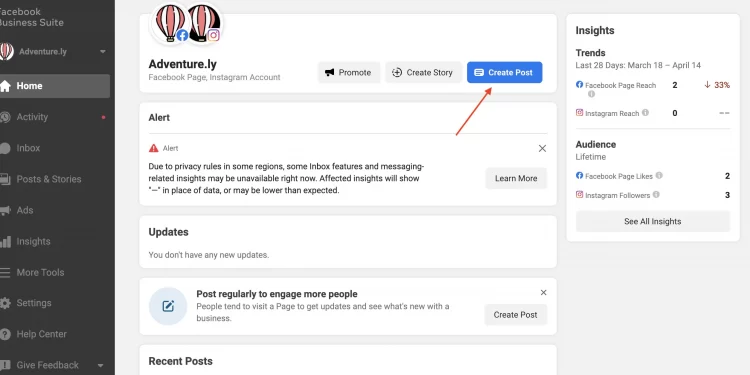
Task: Open Home in the sidebar
Action: (54, 86)
